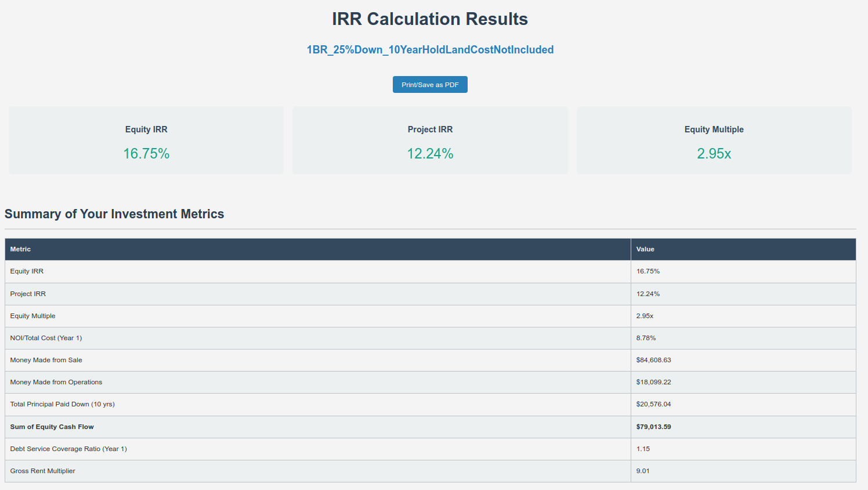Click Summary of Your Investment Metrics heading
The height and width of the screenshot is (490, 868).
(114, 214)
